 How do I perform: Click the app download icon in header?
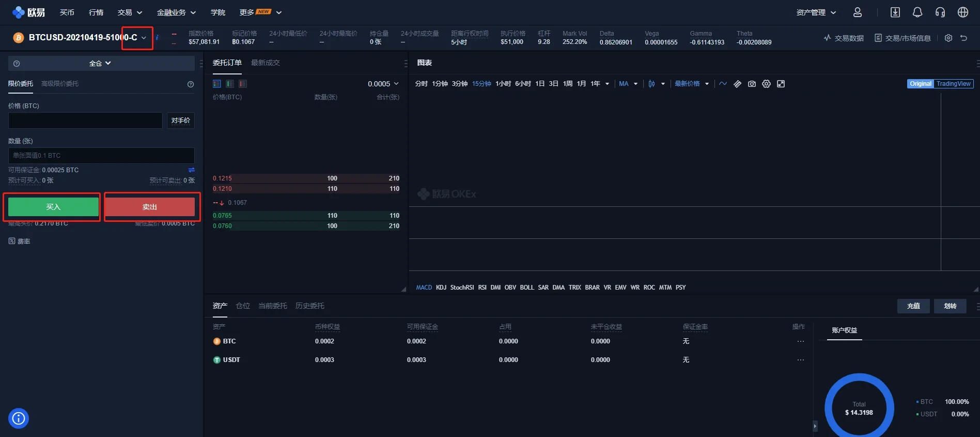(895, 12)
